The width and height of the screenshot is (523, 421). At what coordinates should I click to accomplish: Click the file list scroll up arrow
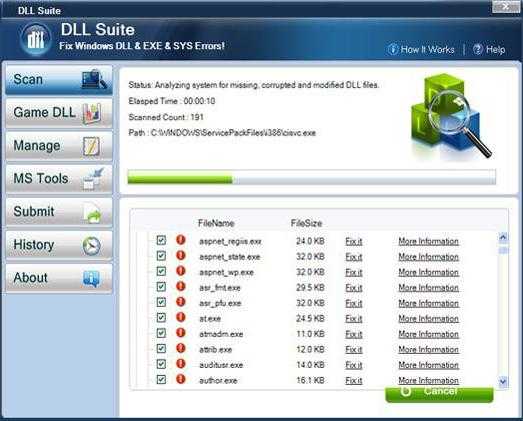(503, 237)
